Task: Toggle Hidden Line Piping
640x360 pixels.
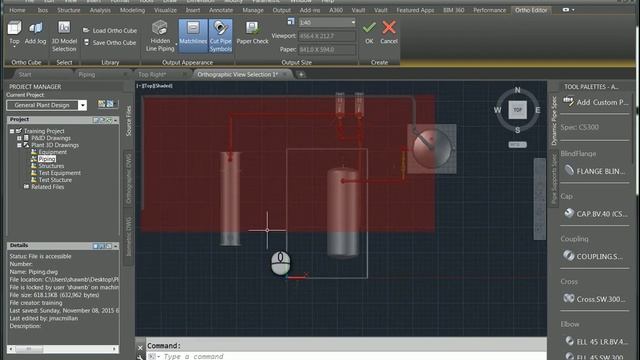Action: 160,36
